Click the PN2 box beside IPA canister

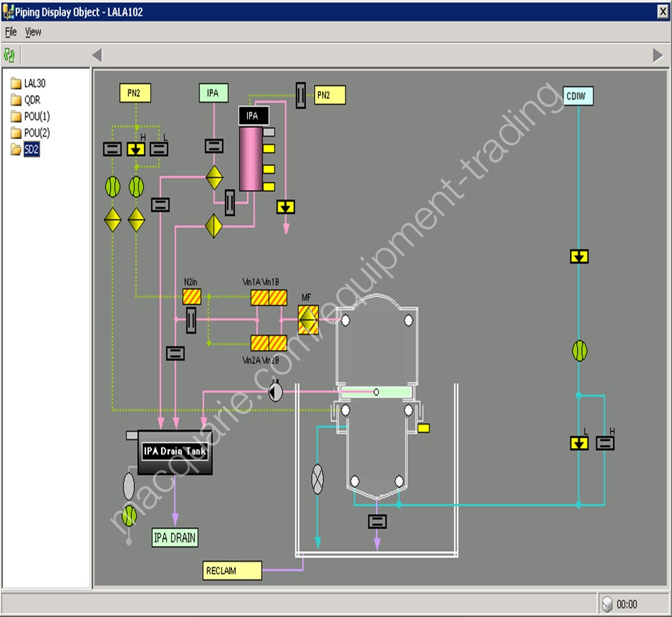[330, 95]
